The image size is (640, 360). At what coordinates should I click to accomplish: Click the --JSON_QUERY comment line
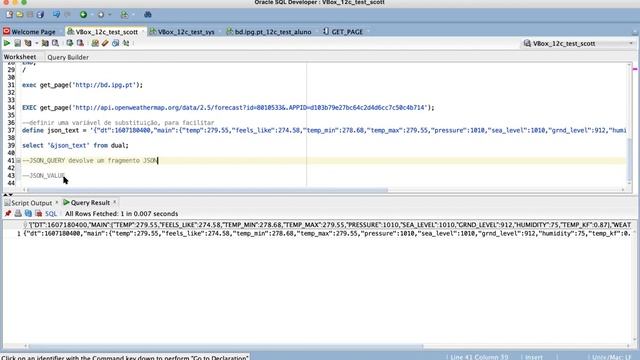[x=90, y=161]
